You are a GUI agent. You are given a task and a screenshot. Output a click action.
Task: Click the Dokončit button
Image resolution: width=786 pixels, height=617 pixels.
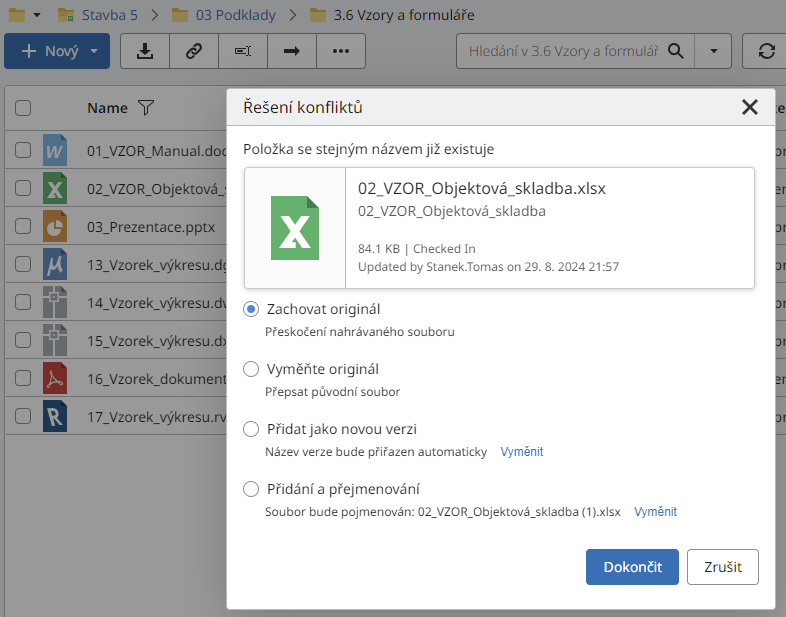pyautogui.click(x=632, y=567)
